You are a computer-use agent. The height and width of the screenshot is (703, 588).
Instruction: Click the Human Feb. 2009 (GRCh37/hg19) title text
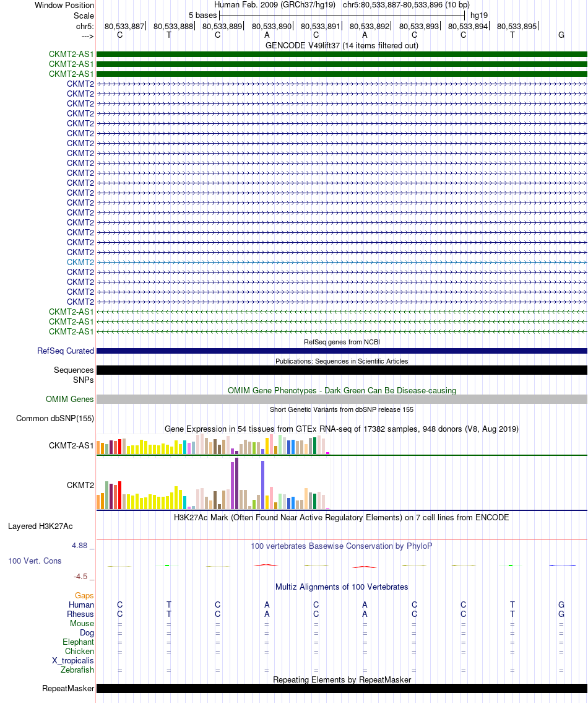275,5
